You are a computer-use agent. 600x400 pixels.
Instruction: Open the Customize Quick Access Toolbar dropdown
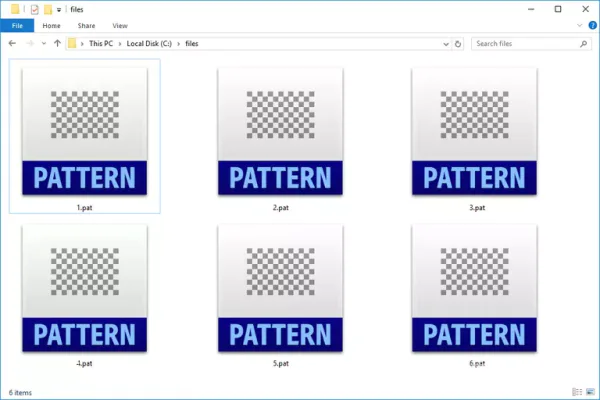click(x=59, y=10)
